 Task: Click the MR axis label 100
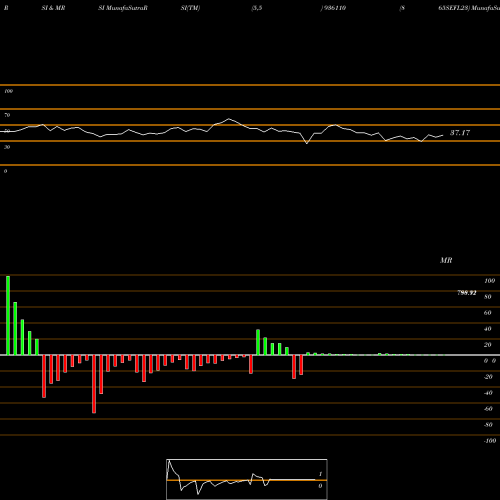[x=489, y=281]
